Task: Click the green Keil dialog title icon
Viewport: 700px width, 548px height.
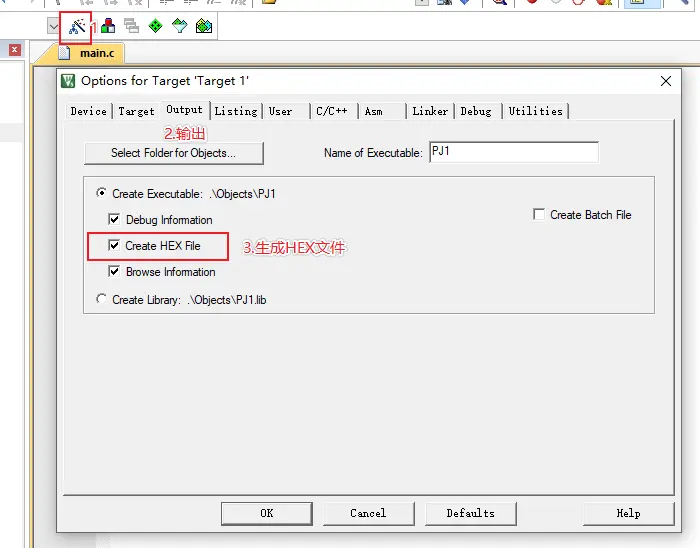Action: tap(68, 81)
